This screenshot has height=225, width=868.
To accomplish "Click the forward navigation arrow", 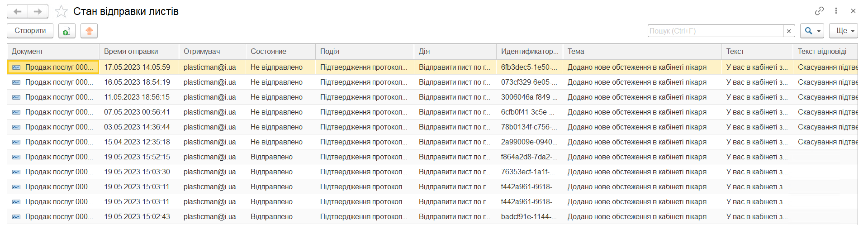I will click(38, 11).
